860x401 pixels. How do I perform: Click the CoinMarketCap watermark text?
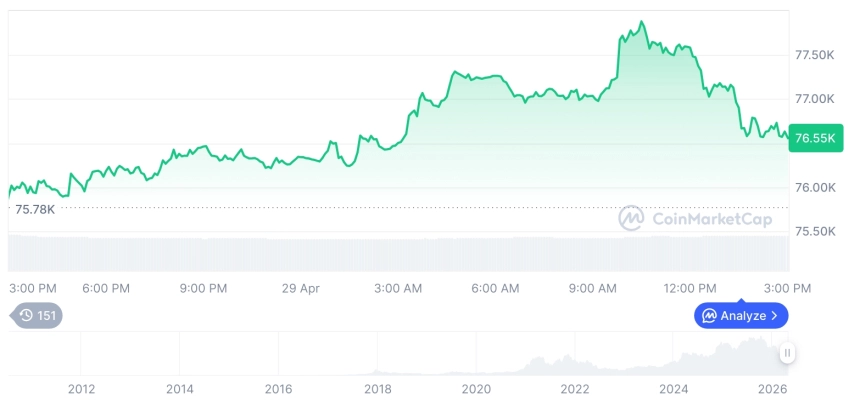[x=711, y=219]
